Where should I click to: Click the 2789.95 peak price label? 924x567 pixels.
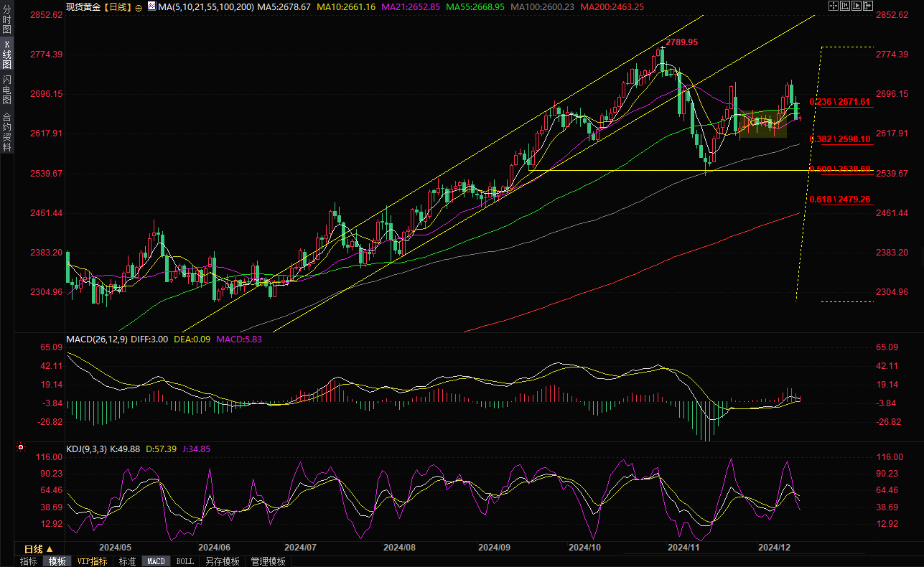pos(682,42)
